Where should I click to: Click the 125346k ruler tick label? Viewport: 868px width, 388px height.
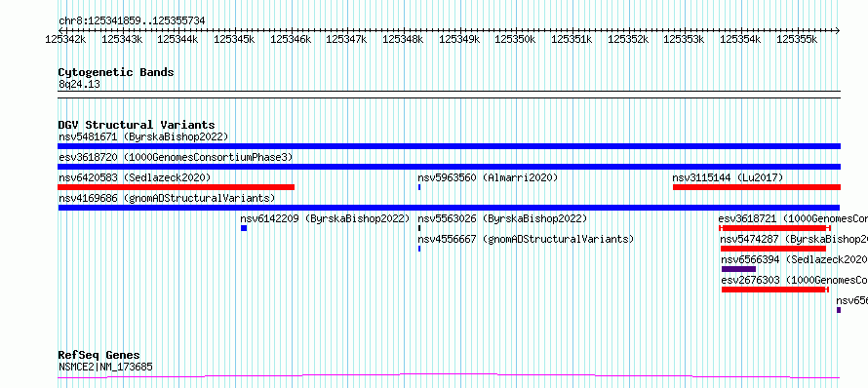[291, 39]
